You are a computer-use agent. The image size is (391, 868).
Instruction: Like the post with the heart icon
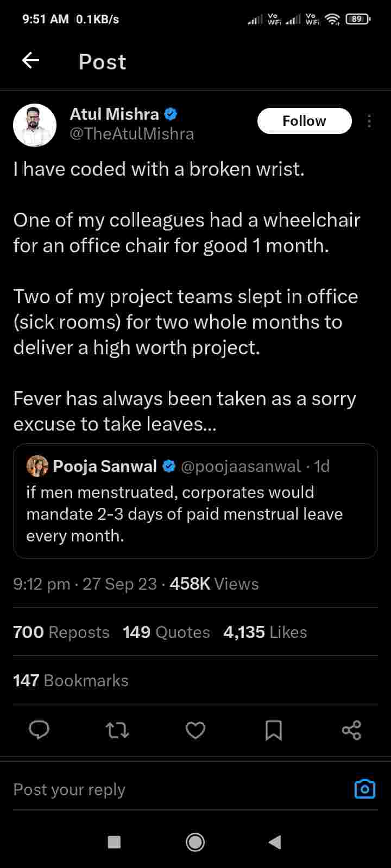pos(195,730)
